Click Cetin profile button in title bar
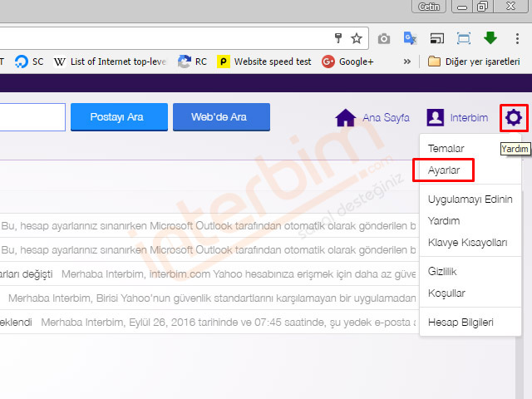This screenshot has width=532, height=399. point(429,7)
